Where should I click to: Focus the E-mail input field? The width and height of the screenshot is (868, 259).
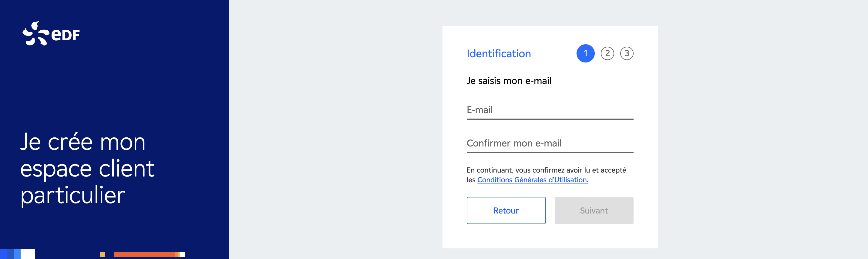tap(550, 110)
